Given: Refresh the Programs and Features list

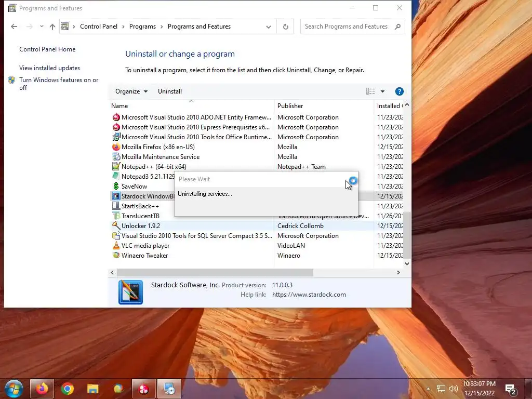Looking at the screenshot, I should (286, 26).
